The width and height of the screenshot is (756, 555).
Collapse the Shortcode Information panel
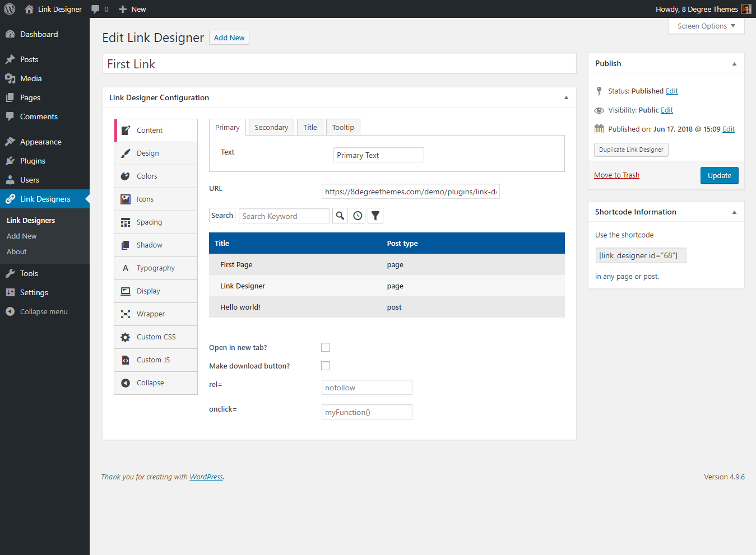[734, 212]
